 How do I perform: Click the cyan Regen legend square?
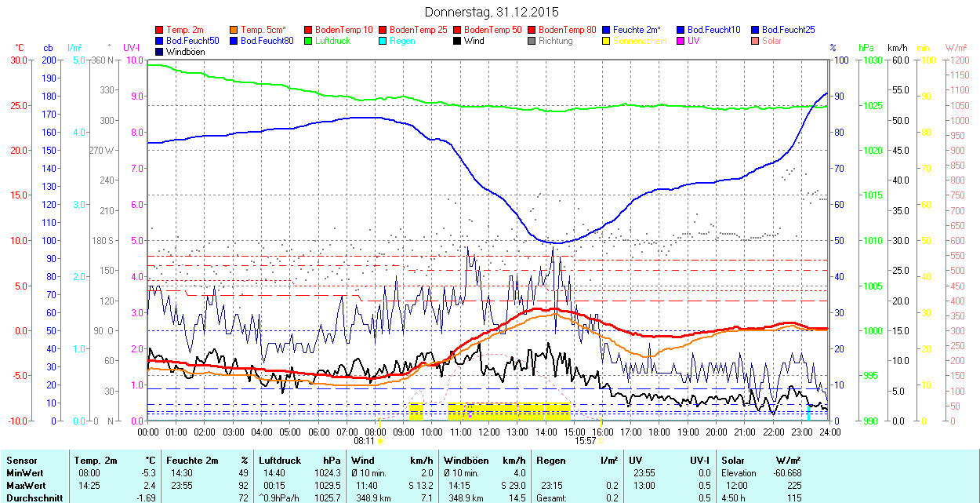pos(383,41)
